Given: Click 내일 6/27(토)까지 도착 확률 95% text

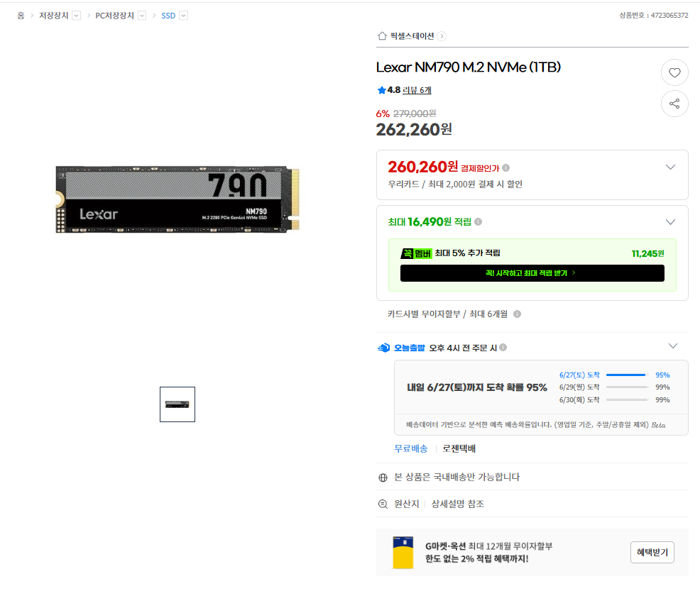Looking at the screenshot, I should pyautogui.click(x=477, y=387).
